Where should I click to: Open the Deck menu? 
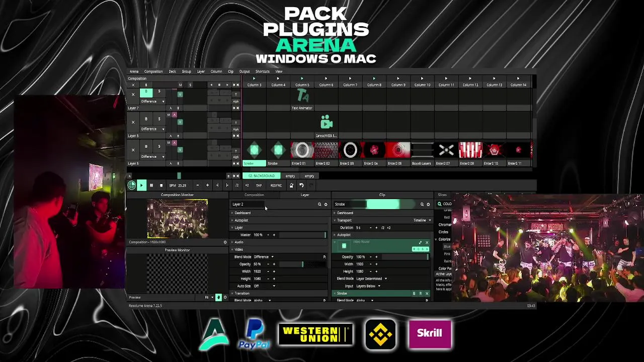tap(172, 71)
